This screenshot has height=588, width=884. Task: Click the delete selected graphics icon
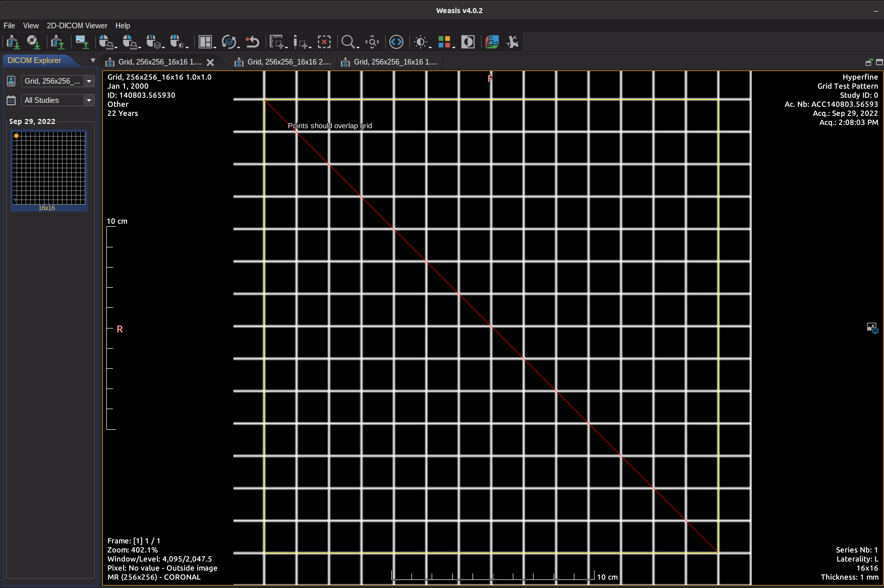tap(324, 42)
